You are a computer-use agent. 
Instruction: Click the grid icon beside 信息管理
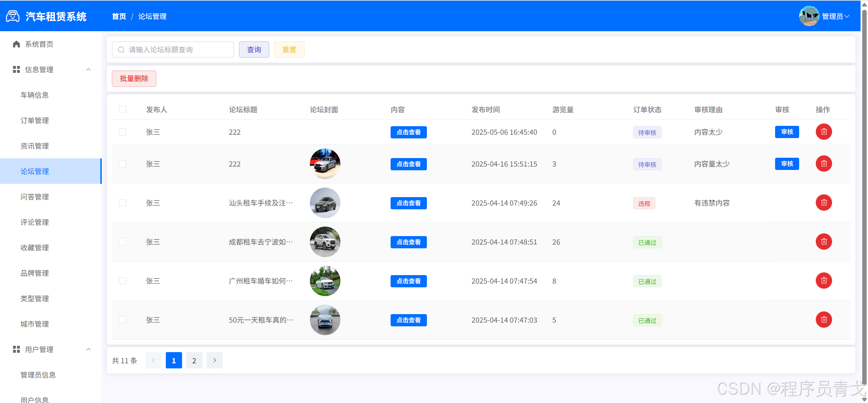tap(16, 70)
